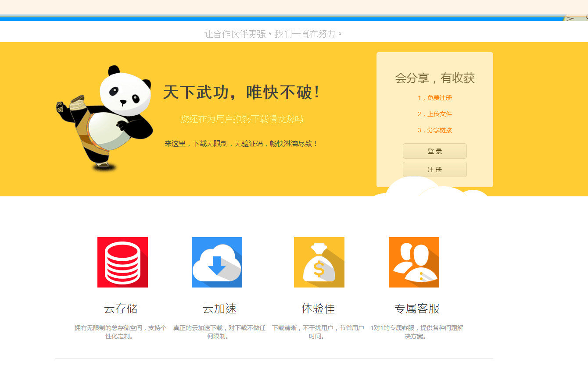This screenshot has width=588, height=387.
Task: Click the 云加速 heading
Action: [219, 309]
